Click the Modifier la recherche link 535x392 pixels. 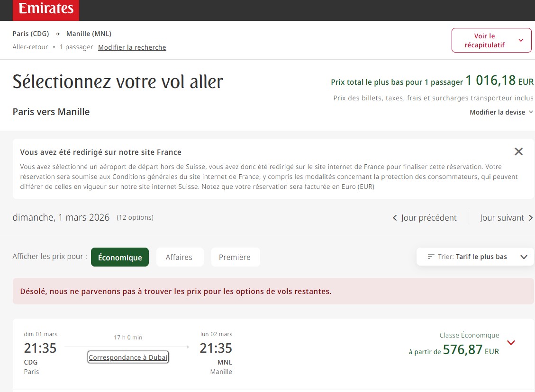pos(132,47)
